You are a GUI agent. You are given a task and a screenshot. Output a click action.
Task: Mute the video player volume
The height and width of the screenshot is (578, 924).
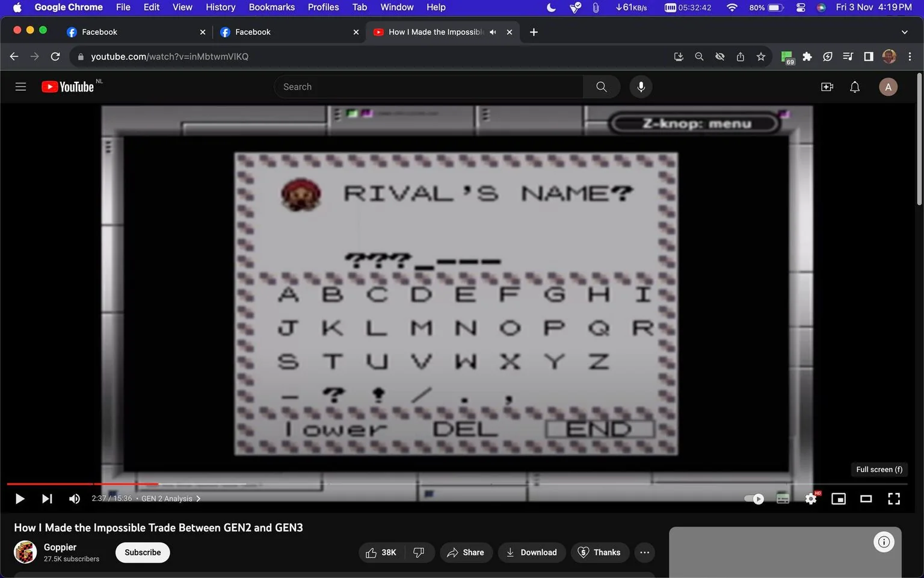[75, 499]
